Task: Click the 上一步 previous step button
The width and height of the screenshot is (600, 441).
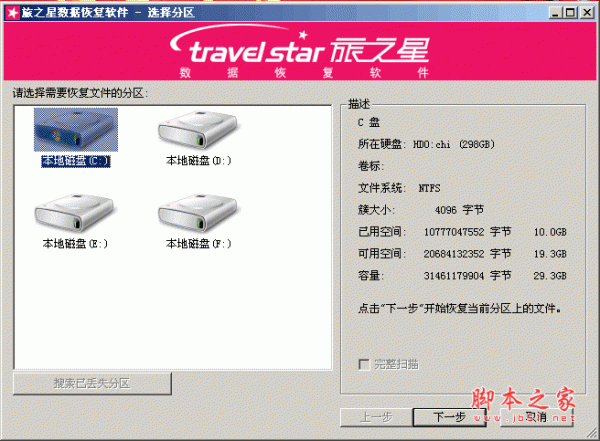Action: (377, 417)
